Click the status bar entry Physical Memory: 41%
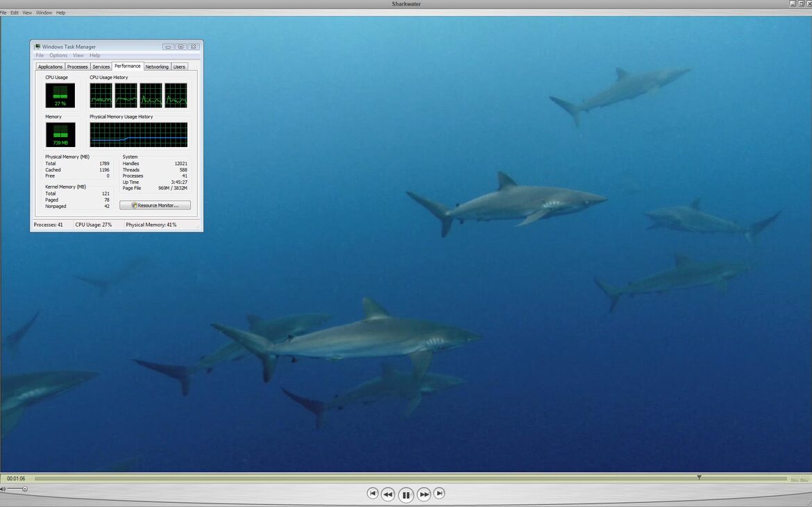 click(151, 225)
